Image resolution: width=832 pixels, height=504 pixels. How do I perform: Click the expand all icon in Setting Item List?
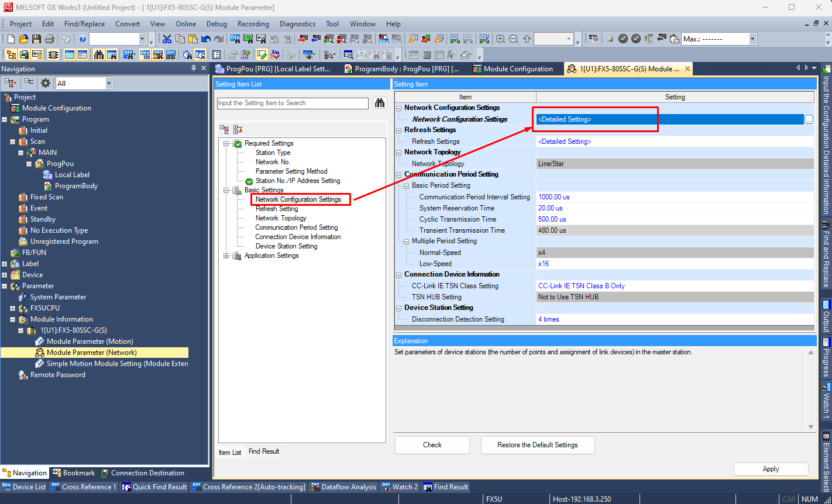click(225, 129)
